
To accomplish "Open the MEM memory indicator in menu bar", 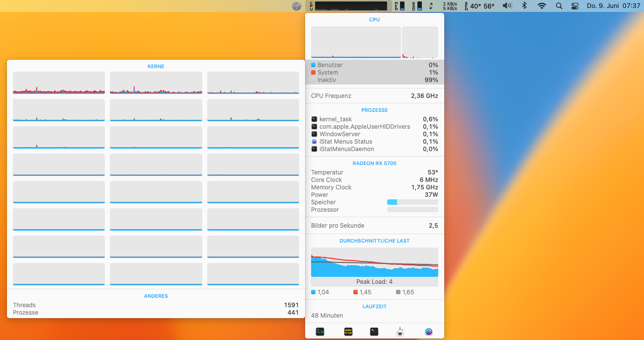I will 400,6.
